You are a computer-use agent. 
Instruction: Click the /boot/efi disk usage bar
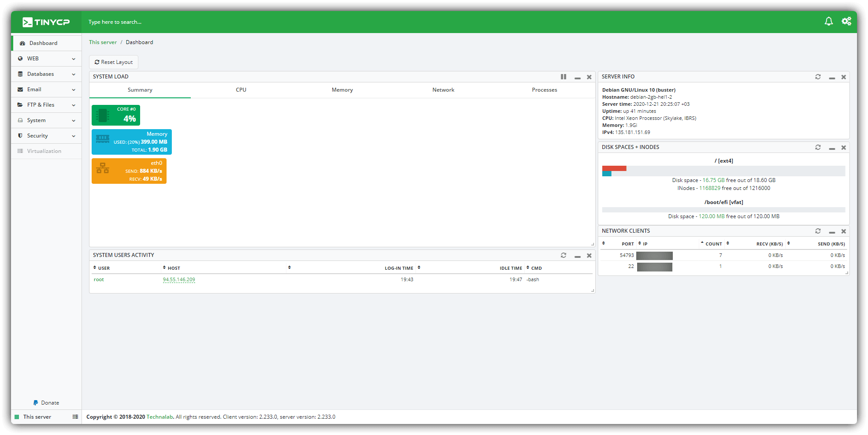(x=723, y=210)
